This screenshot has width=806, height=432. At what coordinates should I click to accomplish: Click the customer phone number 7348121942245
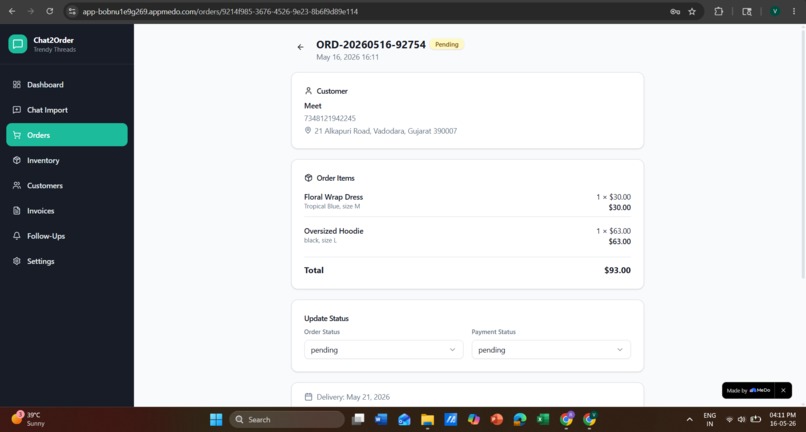(x=330, y=118)
